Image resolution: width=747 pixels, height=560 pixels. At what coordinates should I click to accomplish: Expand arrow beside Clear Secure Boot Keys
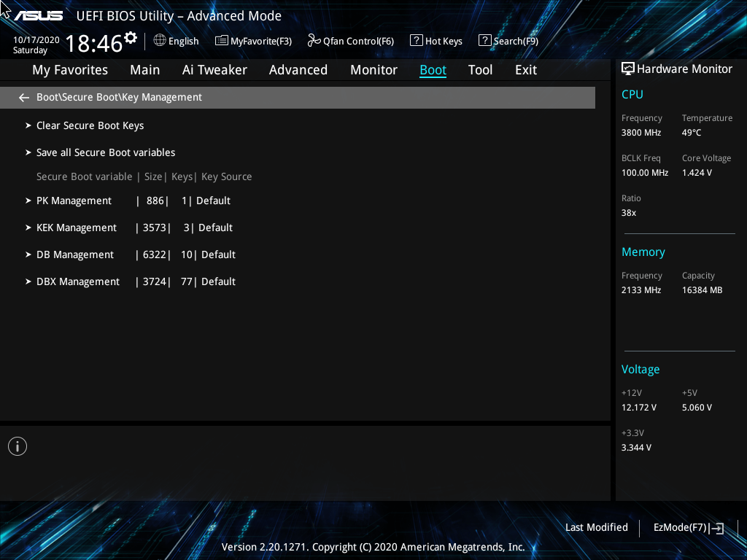click(28, 125)
